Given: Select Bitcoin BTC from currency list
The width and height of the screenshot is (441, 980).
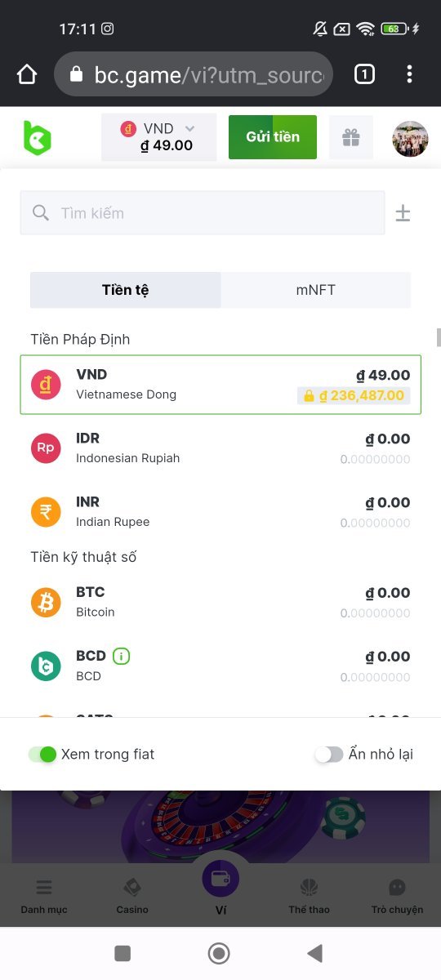Looking at the screenshot, I should (220, 602).
